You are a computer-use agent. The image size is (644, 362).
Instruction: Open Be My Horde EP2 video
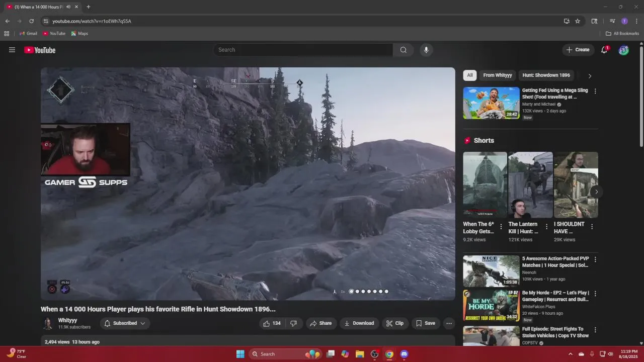click(491, 305)
